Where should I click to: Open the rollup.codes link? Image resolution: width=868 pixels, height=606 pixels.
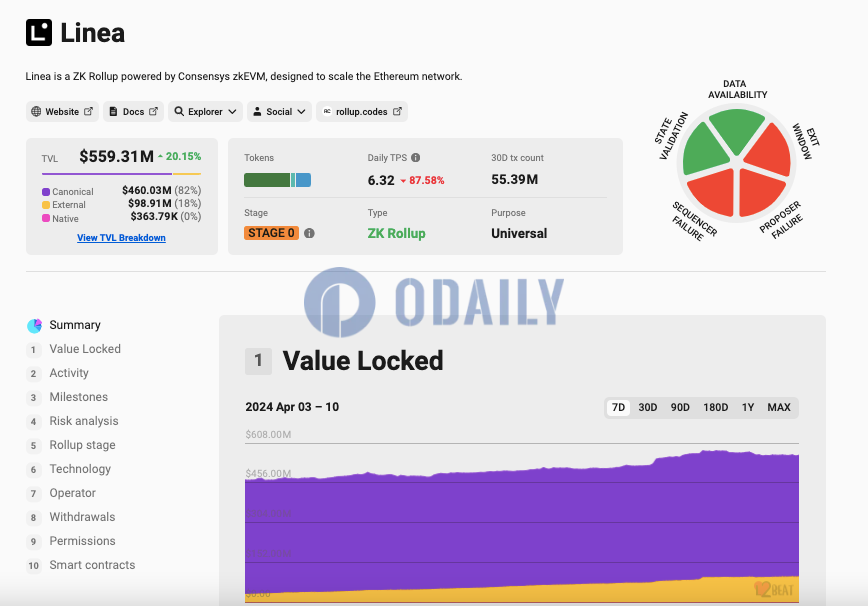tap(362, 111)
